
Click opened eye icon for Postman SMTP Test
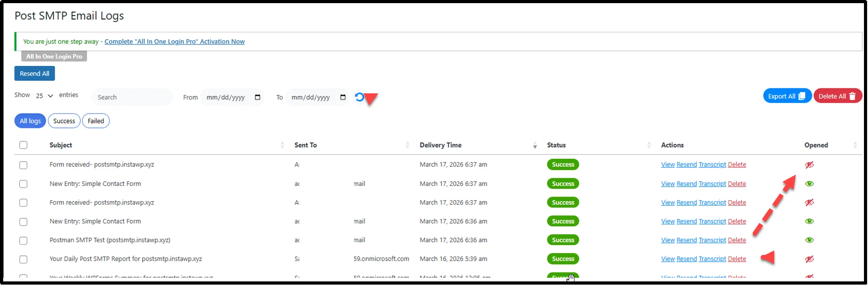click(x=809, y=240)
